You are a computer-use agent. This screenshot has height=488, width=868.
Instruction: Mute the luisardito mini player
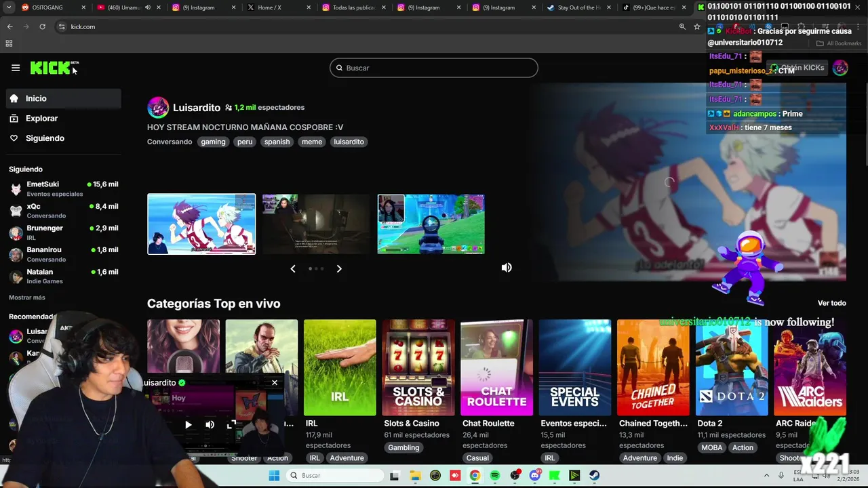pos(210,425)
